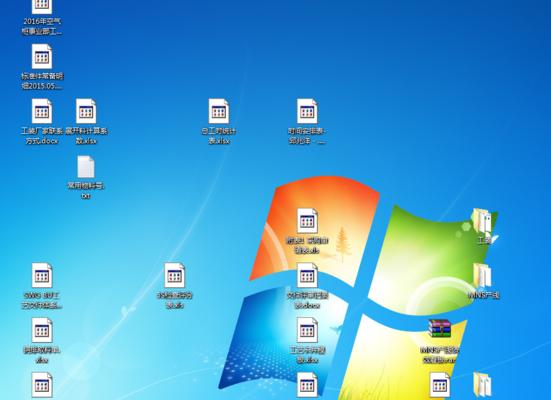Select the WinRAR archive (.rar) icon
Screen dimensions: 551x400
point(439,341)
